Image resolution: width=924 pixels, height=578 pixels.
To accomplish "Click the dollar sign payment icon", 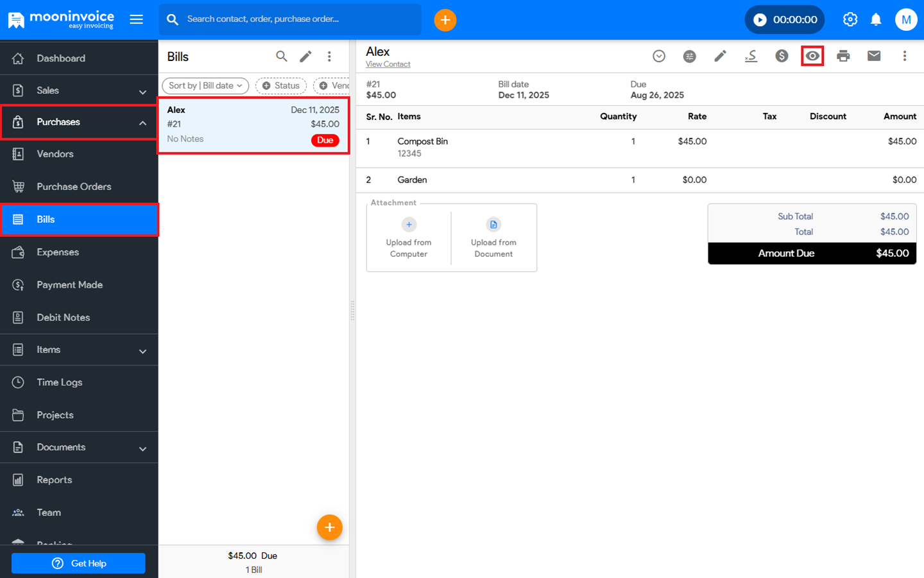I will (x=782, y=56).
